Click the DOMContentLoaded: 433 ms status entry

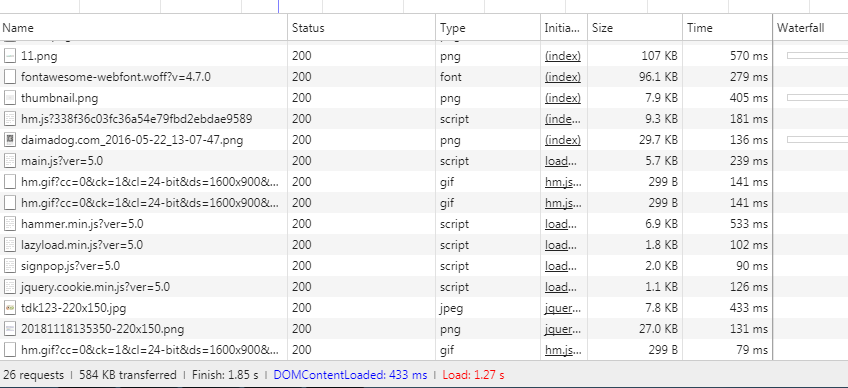click(x=350, y=374)
